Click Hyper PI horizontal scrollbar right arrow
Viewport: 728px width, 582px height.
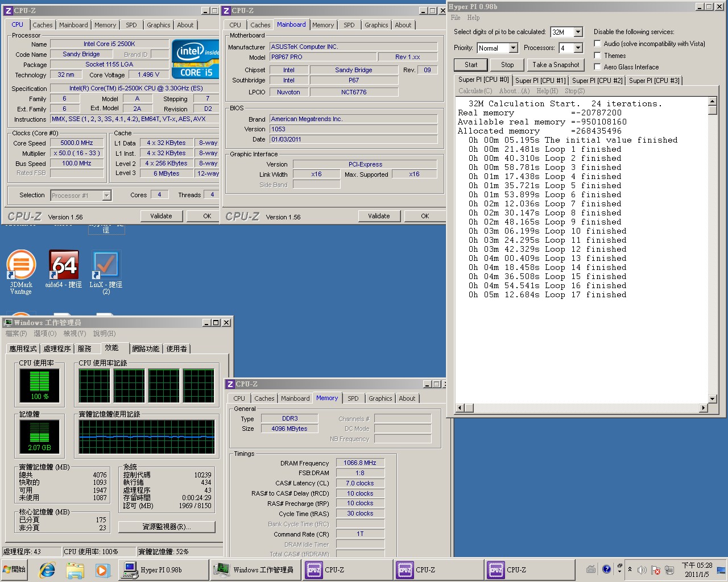(704, 408)
